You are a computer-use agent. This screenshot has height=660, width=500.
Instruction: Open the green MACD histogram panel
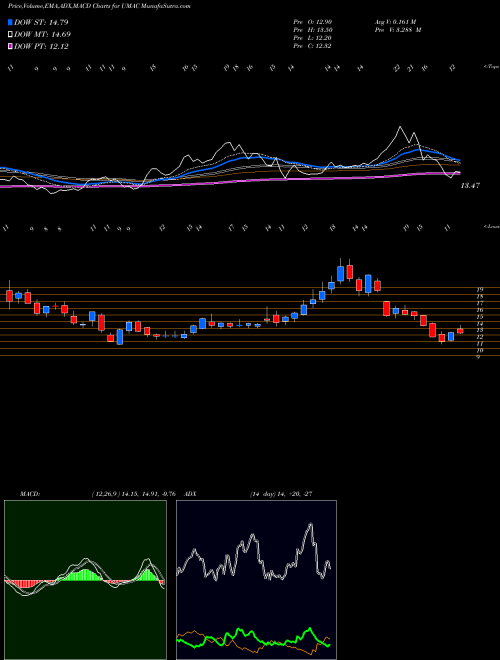tap(85, 580)
